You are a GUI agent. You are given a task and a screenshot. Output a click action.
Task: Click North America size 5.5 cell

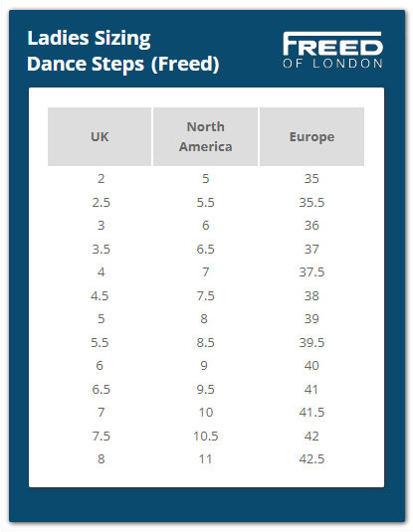[x=205, y=203]
